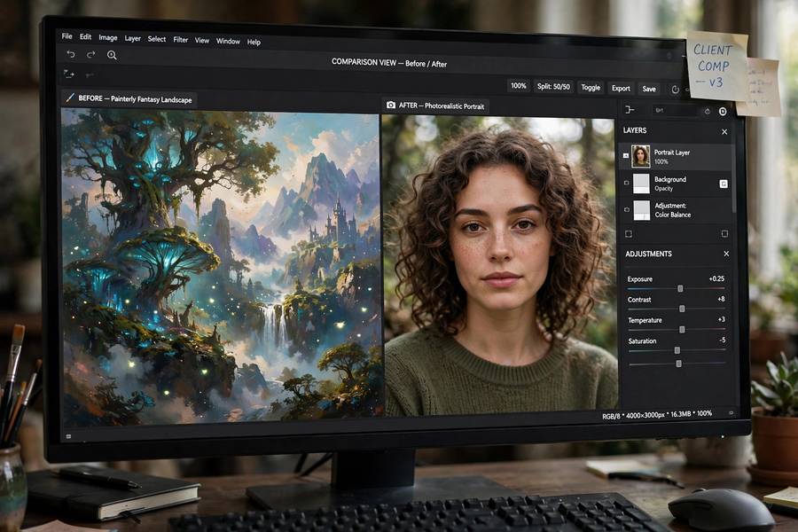798x532 pixels.
Task: Click the Saturation slider handle
Action: [677, 350]
